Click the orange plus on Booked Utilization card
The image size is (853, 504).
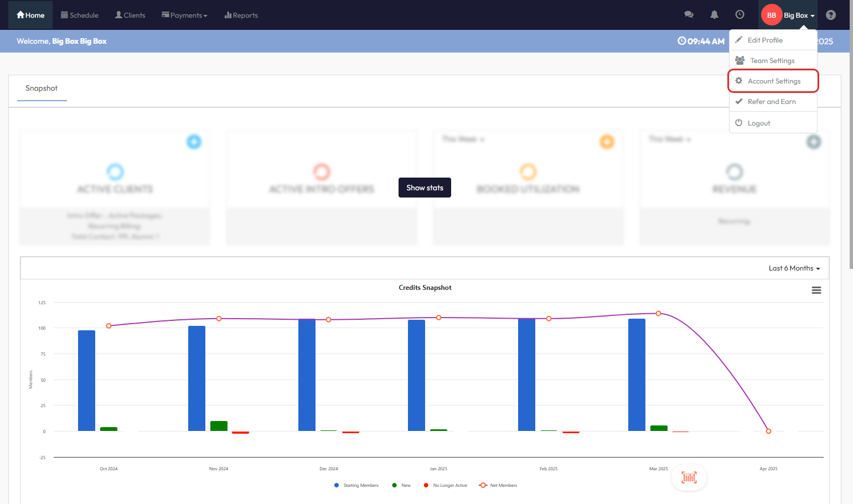tap(607, 142)
